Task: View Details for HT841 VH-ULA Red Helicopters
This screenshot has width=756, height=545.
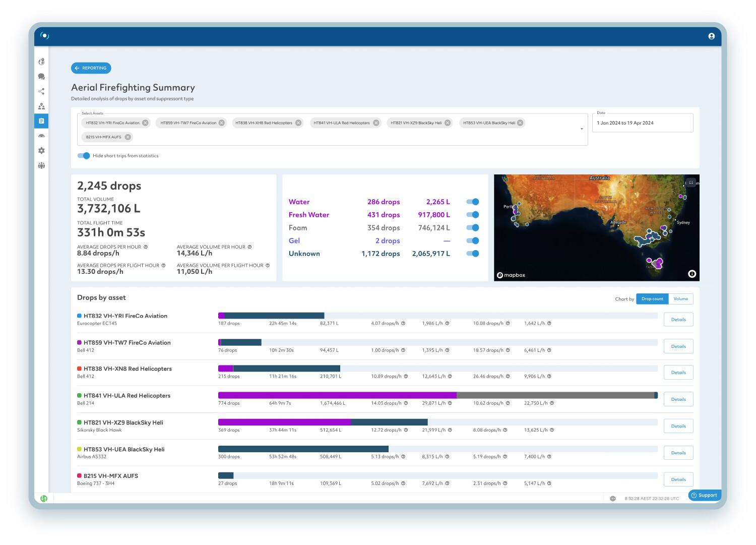Action: (678, 399)
